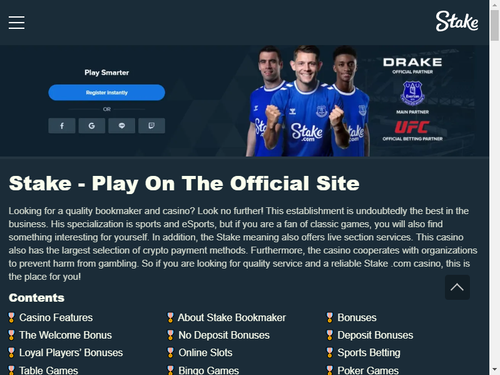Open the Casino Features contents link
Image resolution: width=500 pixels, height=375 pixels.
coord(56,318)
